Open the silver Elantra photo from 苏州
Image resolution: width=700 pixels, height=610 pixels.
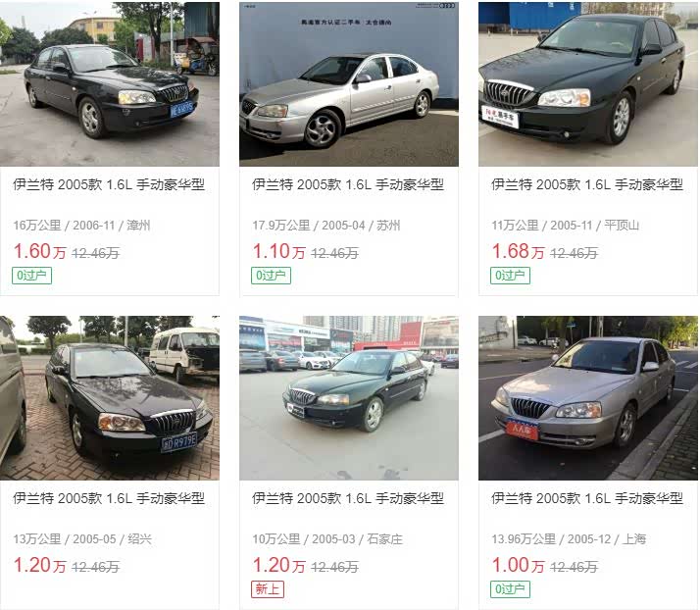(x=349, y=84)
